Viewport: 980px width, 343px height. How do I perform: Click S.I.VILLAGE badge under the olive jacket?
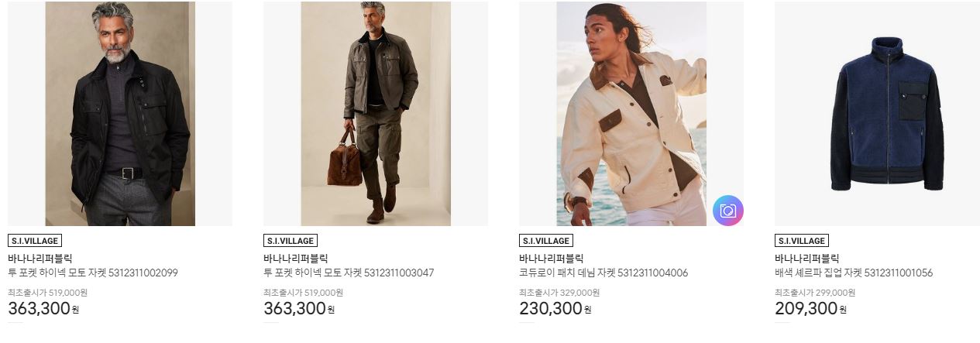click(x=291, y=241)
